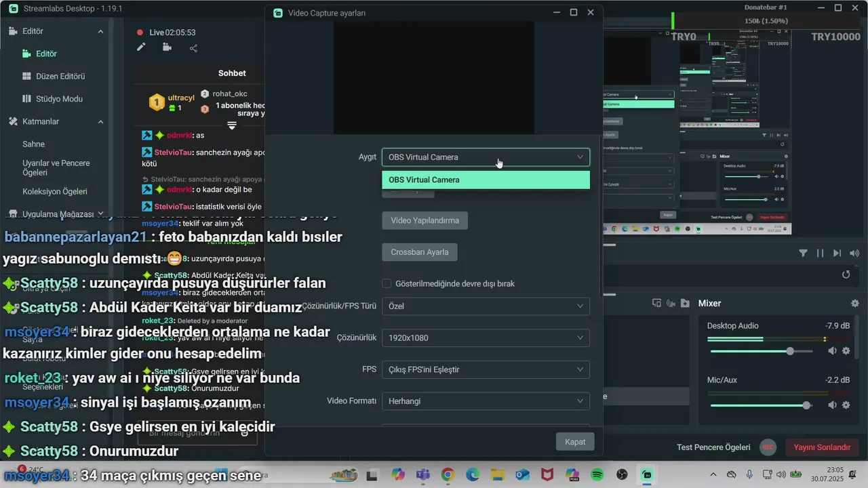This screenshot has width=868, height=488.
Task: Click Yayını Sonlandır button
Action: click(822, 447)
